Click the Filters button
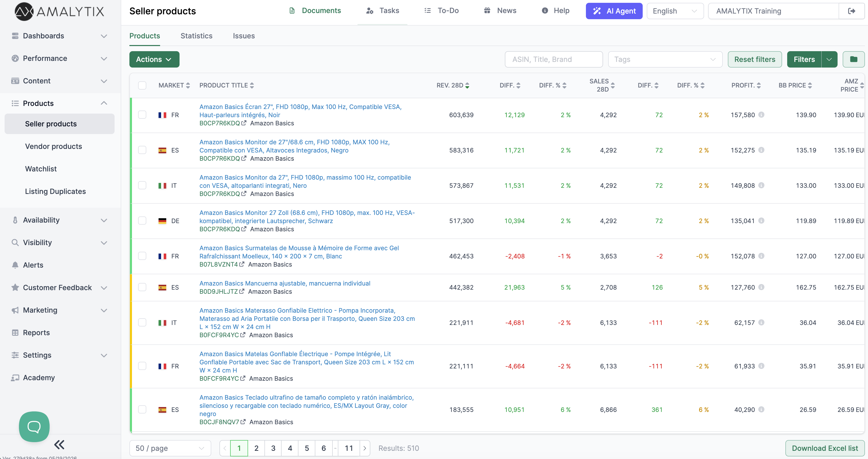 pos(804,59)
